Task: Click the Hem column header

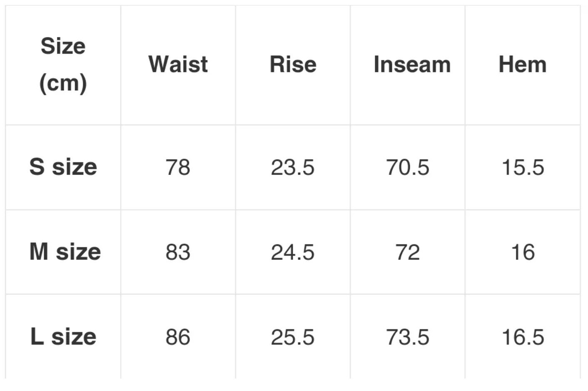Action: 522,65
